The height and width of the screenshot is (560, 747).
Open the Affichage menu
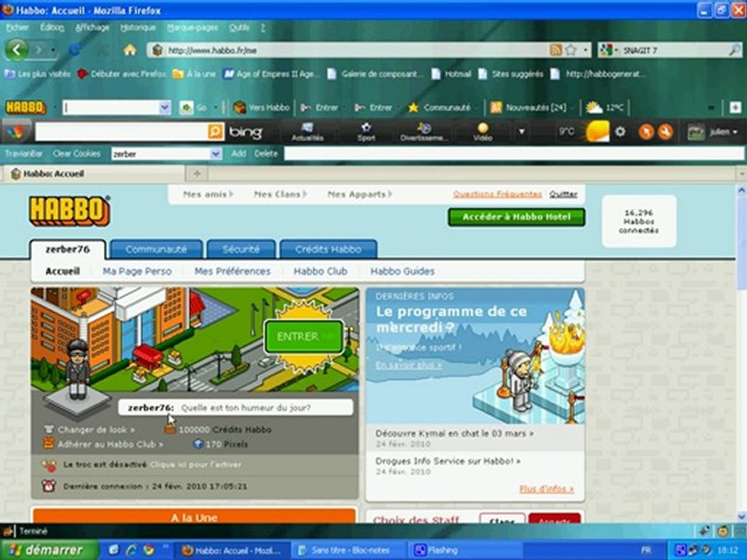click(x=92, y=28)
